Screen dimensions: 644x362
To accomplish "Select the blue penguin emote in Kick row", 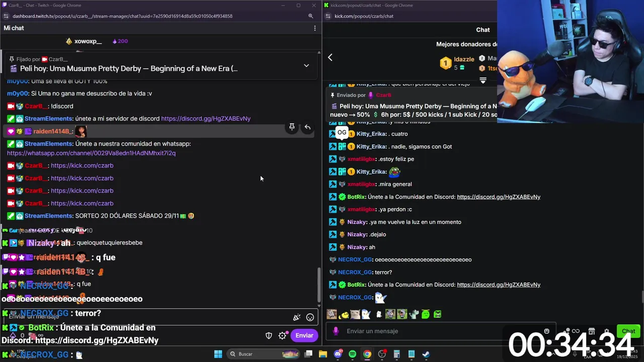I will pyautogui.click(x=366, y=315).
